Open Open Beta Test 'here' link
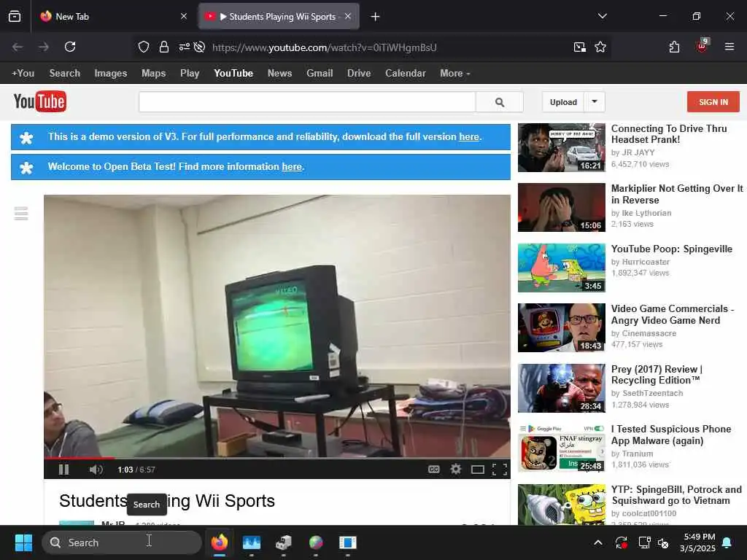 tap(292, 167)
